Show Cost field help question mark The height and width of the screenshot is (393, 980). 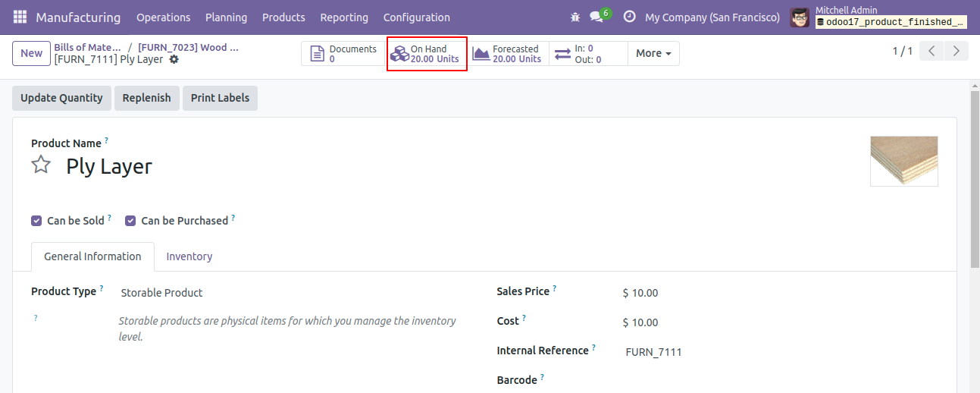pos(524,318)
